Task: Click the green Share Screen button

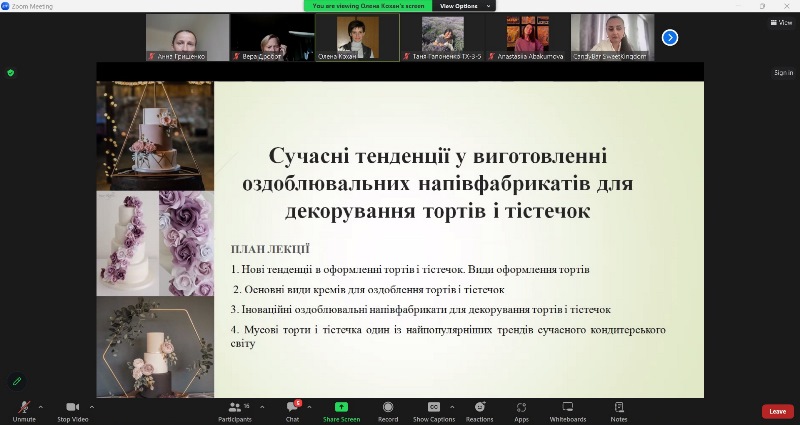Action: coord(341,411)
